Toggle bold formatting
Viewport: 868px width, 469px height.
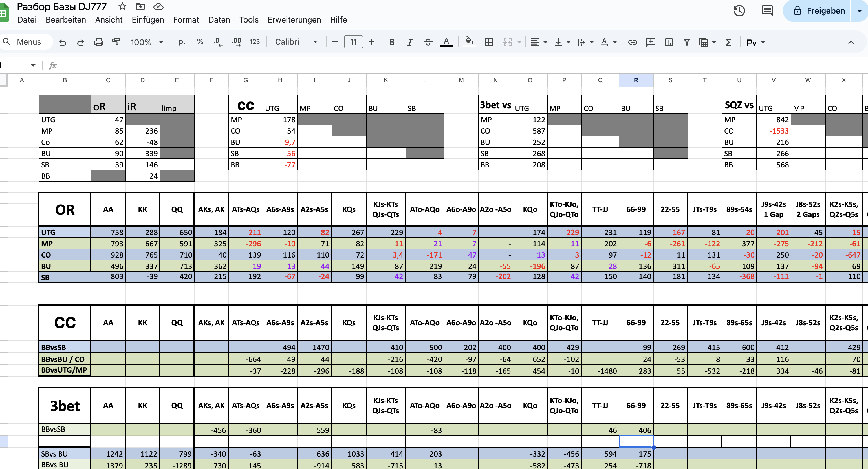tap(391, 42)
